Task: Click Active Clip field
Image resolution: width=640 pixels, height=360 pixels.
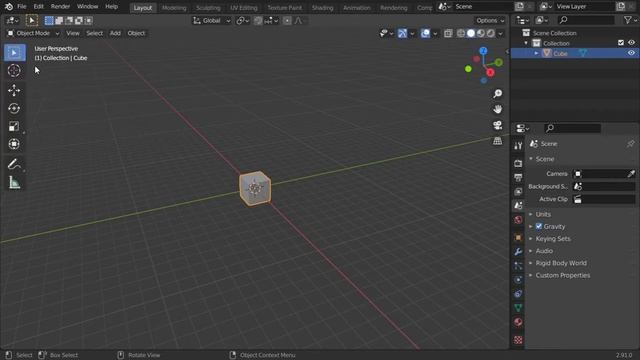Action: pos(604,199)
